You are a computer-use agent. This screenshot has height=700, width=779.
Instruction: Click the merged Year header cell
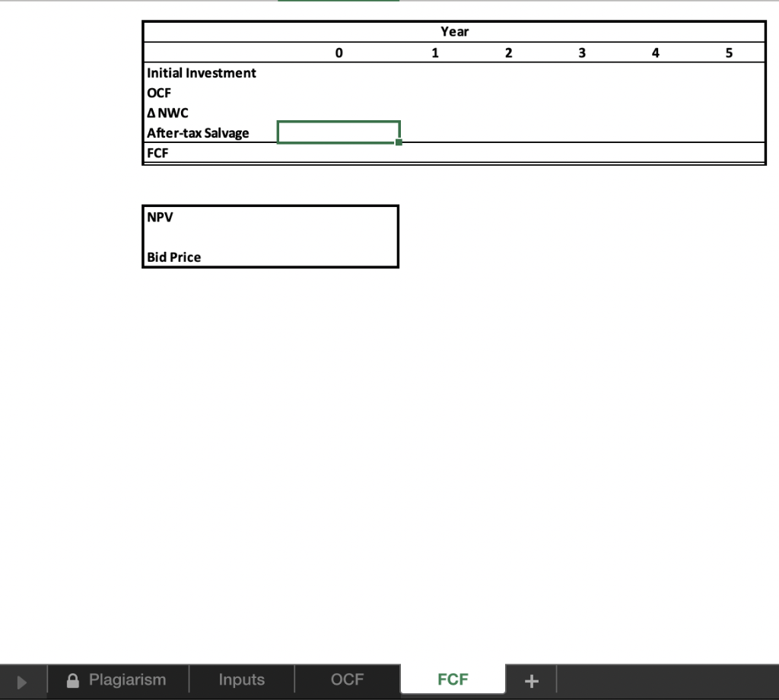click(454, 31)
